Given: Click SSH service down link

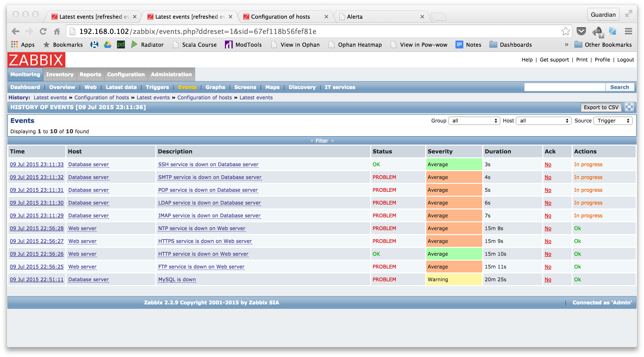Looking at the screenshot, I should (x=209, y=164).
